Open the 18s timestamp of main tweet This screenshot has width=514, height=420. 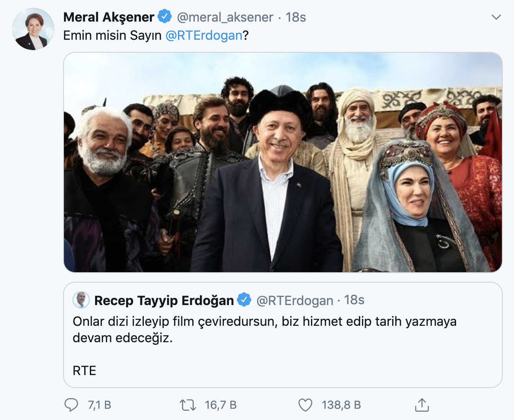pyautogui.click(x=296, y=17)
